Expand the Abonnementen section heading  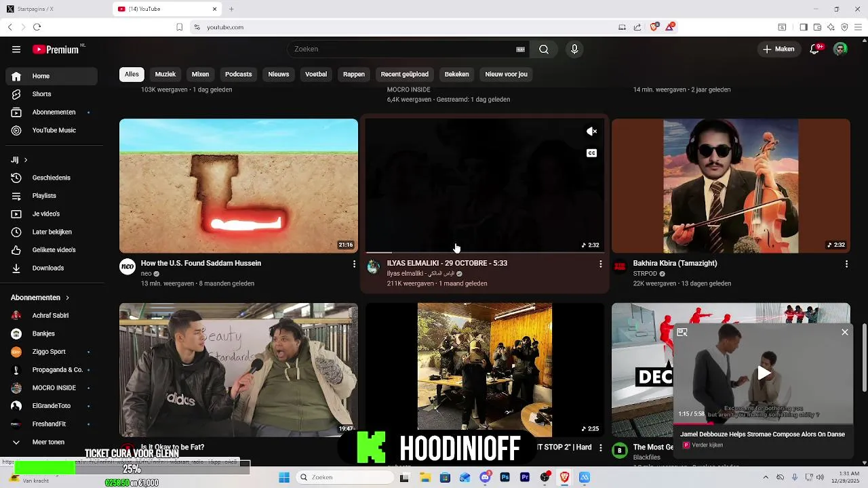pos(40,298)
